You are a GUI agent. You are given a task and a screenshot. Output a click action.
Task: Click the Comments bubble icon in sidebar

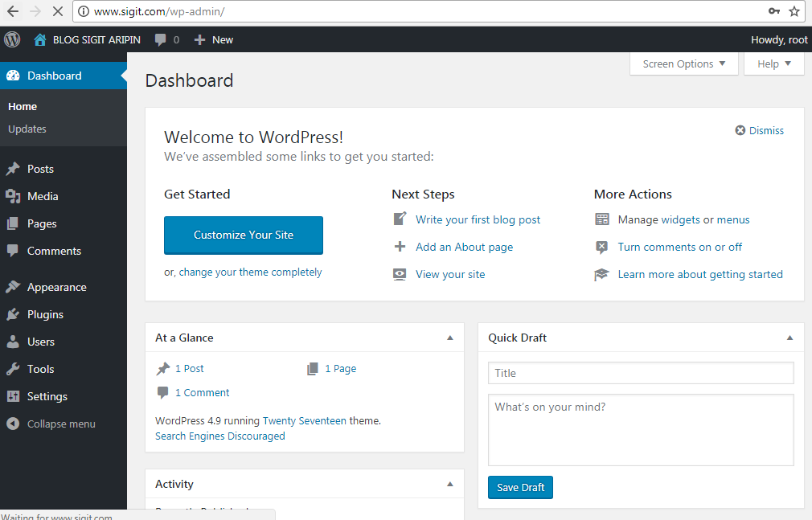[x=13, y=252]
